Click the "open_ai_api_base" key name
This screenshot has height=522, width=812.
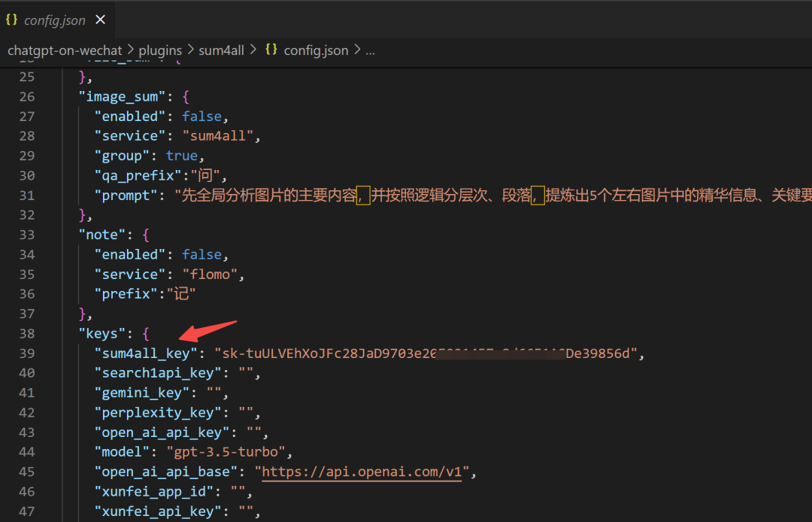[165, 472]
